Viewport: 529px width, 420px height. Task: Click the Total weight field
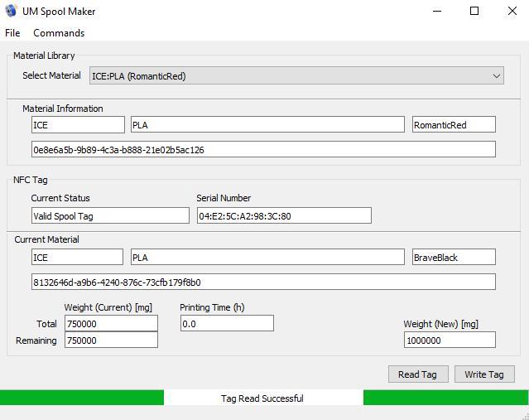pyautogui.click(x=111, y=323)
